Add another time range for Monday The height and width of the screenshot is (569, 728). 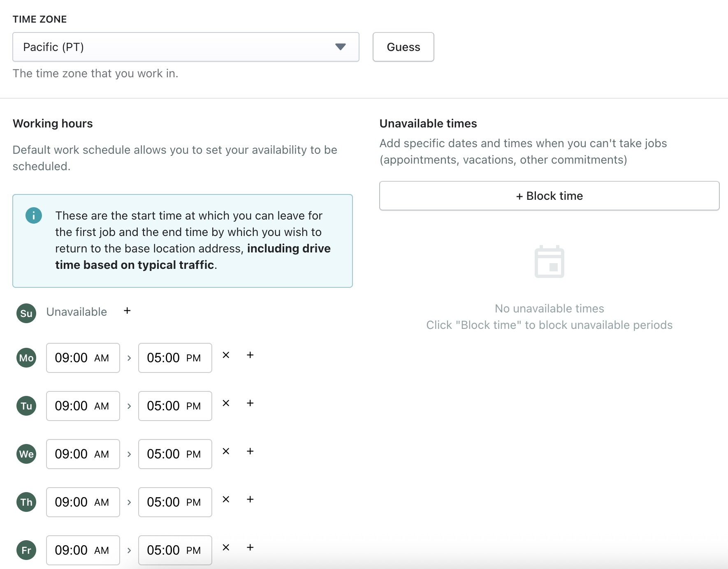tap(250, 355)
